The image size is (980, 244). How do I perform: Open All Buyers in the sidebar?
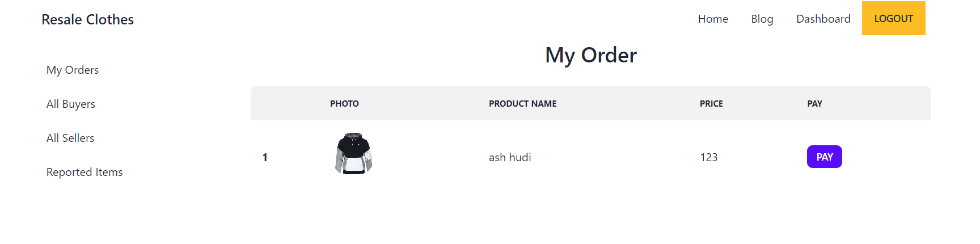click(71, 104)
